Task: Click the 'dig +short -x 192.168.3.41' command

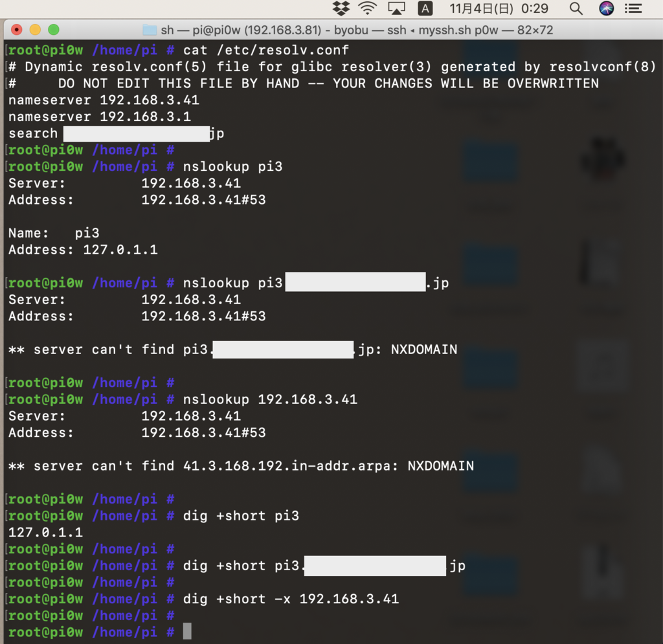Action: [x=291, y=599]
